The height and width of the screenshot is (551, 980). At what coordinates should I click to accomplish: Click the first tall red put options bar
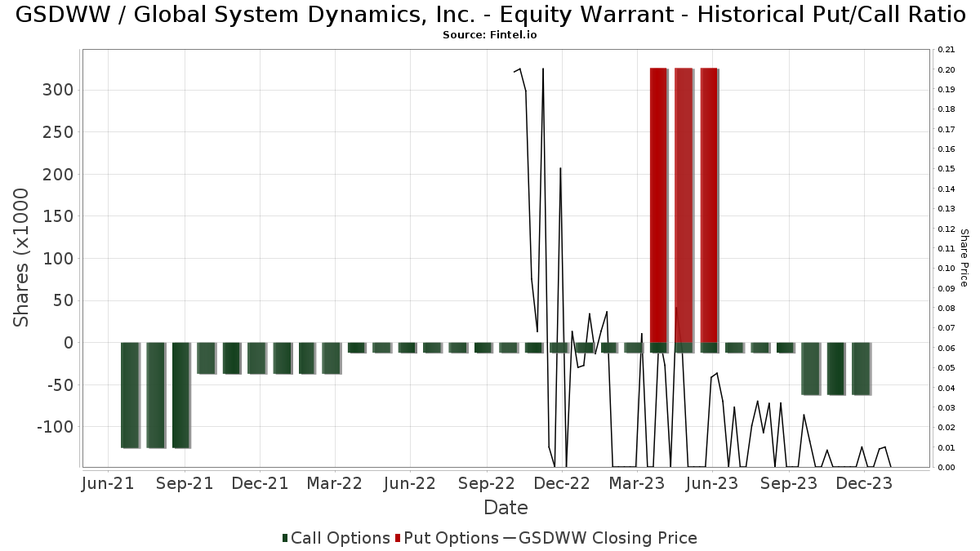coord(659,206)
